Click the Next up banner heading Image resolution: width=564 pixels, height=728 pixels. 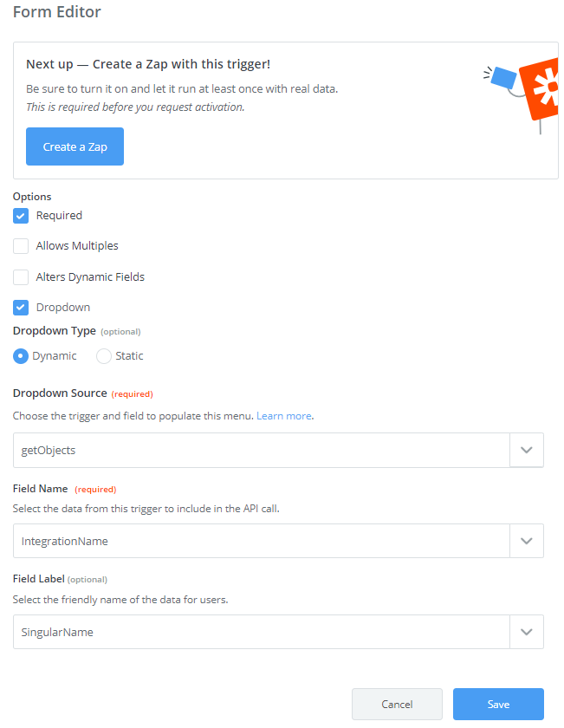tap(148, 64)
